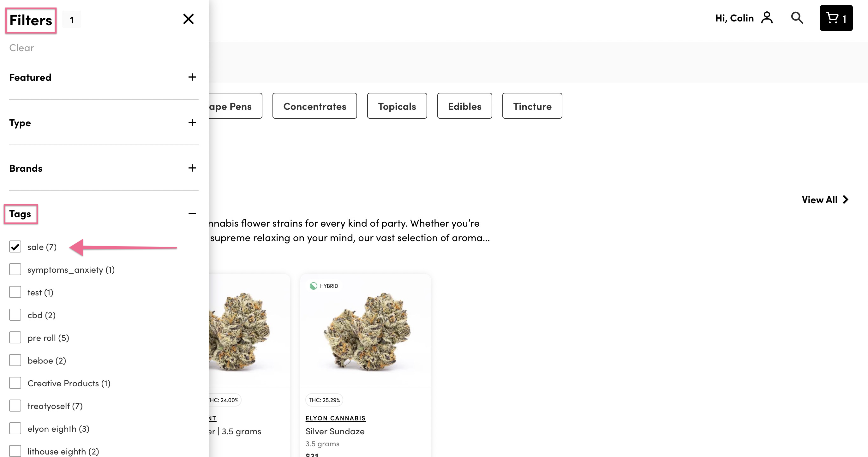Open the Tincture category
Image resolution: width=868 pixels, height=457 pixels.
click(532, 106)
